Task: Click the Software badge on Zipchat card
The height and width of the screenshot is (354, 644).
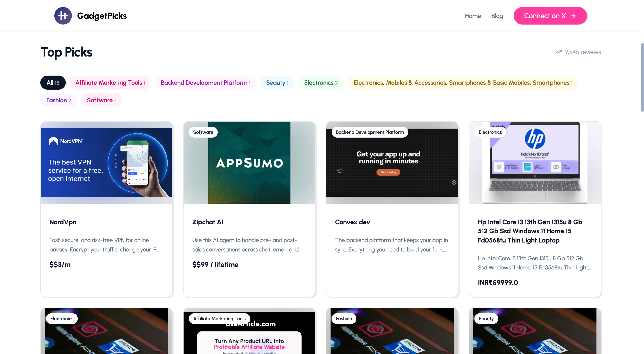Action: 203,132
